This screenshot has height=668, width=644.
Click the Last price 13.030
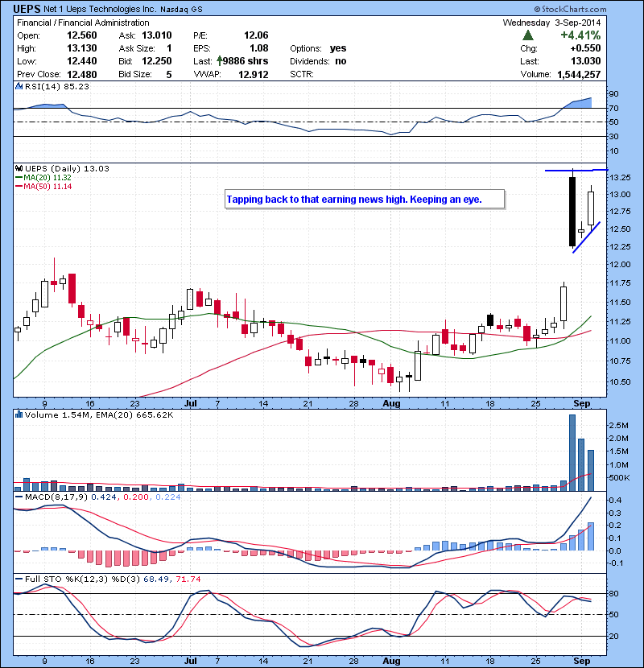point(585,61)
